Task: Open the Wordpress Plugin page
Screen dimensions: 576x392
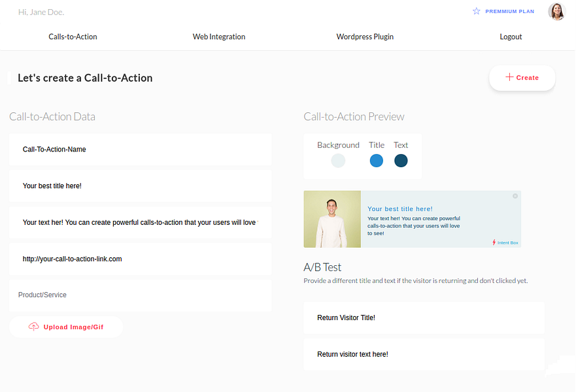Action: click(365, 37)
